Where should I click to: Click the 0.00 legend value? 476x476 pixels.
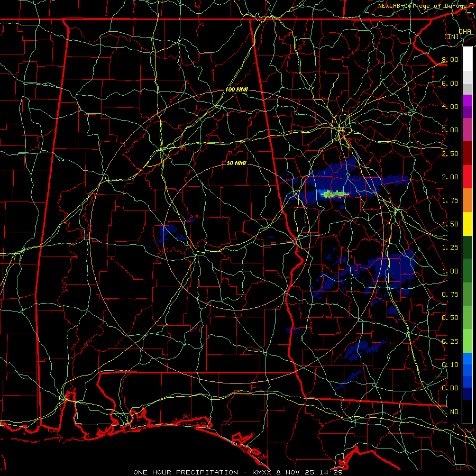tap(450, 388)
